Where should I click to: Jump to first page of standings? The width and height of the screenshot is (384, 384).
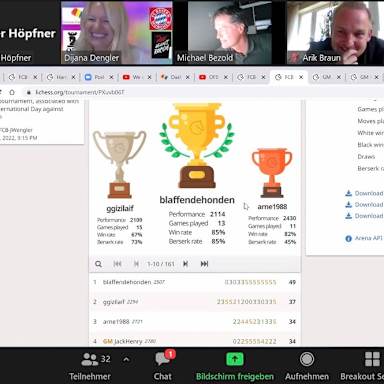(x=117, y=264)
